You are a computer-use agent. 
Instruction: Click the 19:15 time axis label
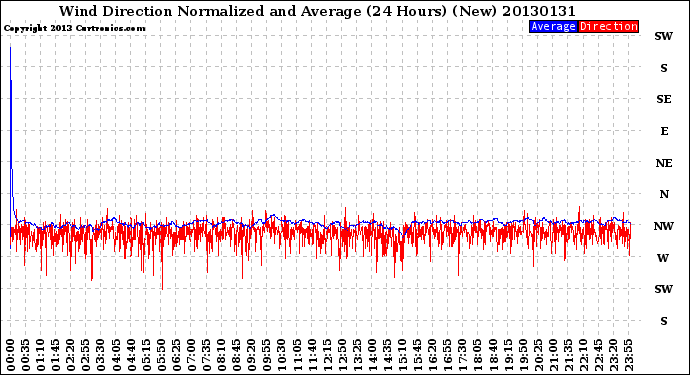[508, 355]
